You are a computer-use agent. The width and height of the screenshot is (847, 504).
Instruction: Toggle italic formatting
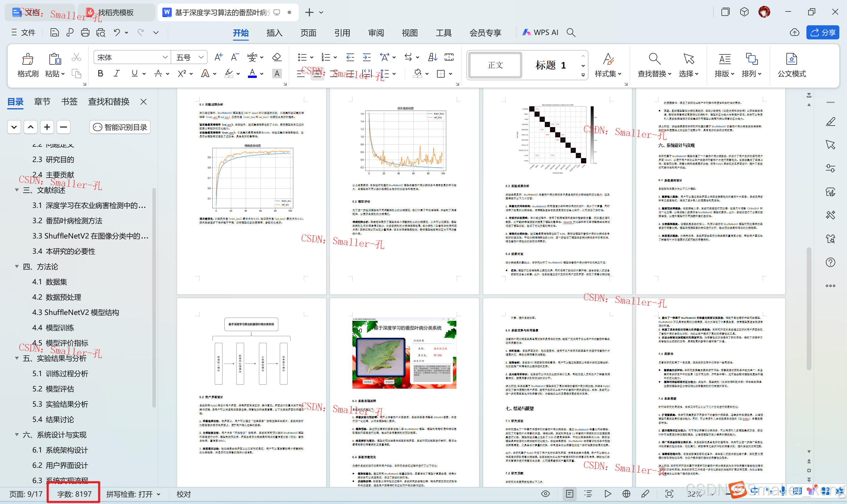pyautogui.click(x=117, y=73)
